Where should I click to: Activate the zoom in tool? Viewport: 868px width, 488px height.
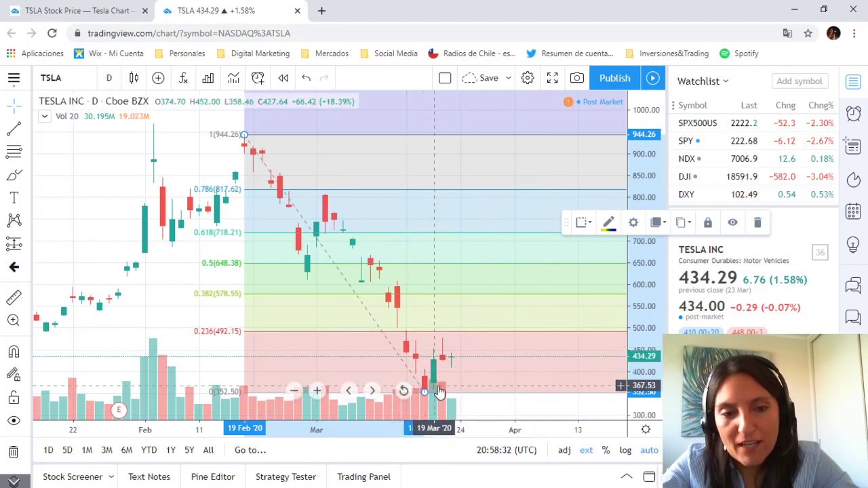[x=14, y=320]
